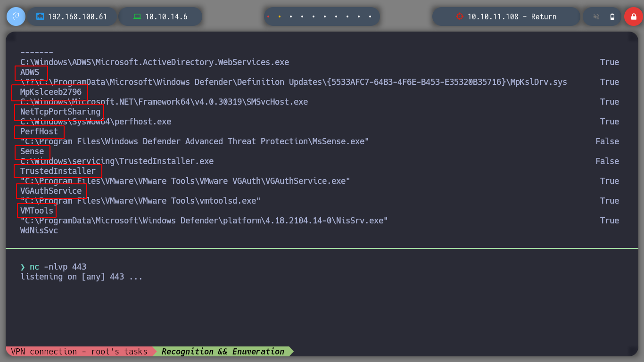Click the VGAuthService.exe path line
Image resolution: width=644 pixels, height=362 pixels.
[185, 181]
